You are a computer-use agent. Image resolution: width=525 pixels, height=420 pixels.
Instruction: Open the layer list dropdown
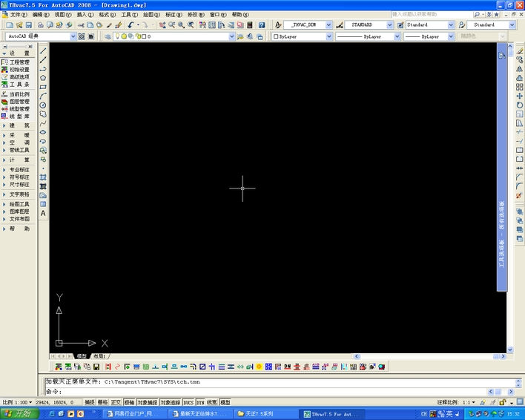click(x=231, y=36)
